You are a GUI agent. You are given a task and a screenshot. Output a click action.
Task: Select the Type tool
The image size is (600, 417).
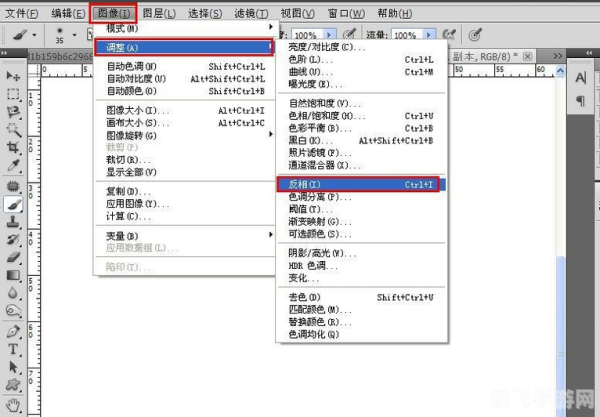[13, 349]
